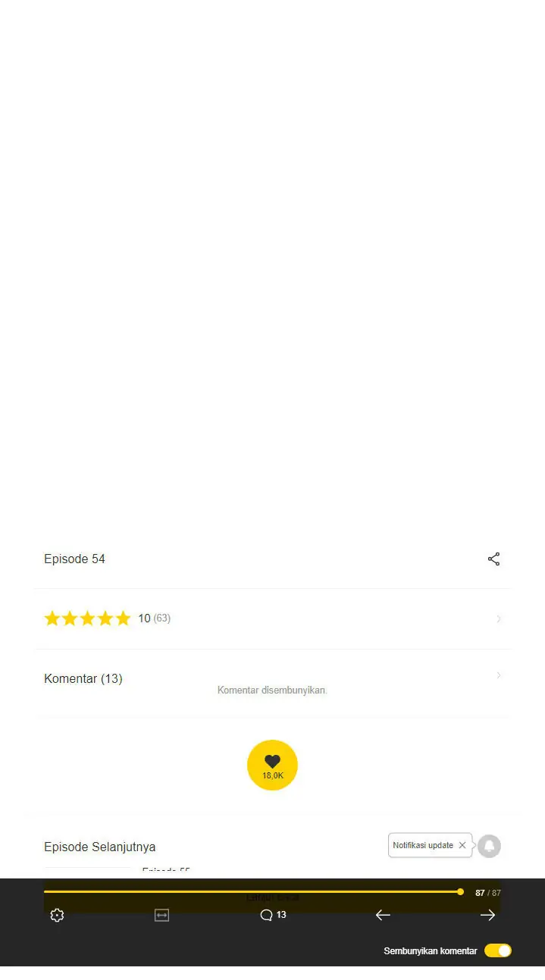Click the Notifikasi update label
This screenshot has width=545, height=980.
(423, 845)
